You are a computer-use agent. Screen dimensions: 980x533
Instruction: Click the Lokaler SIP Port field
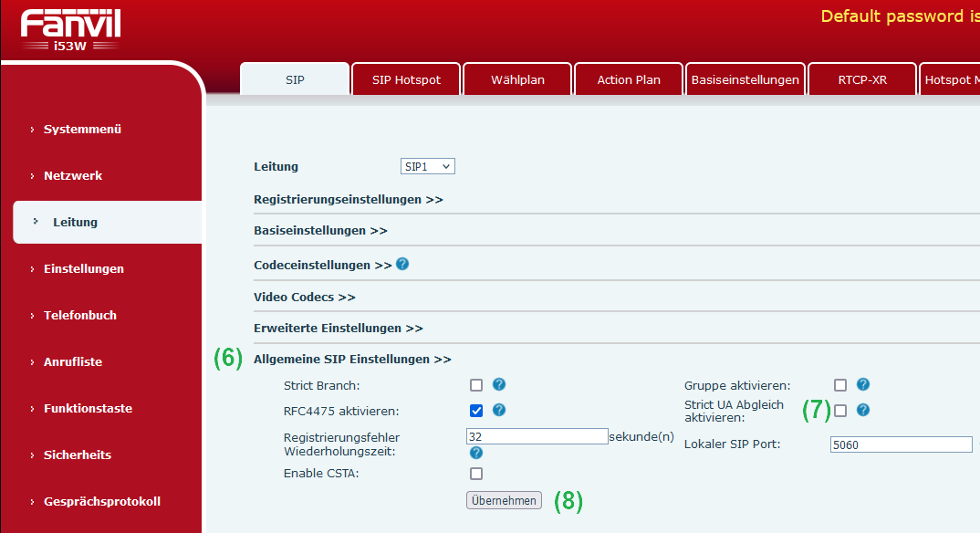(902, 444)
